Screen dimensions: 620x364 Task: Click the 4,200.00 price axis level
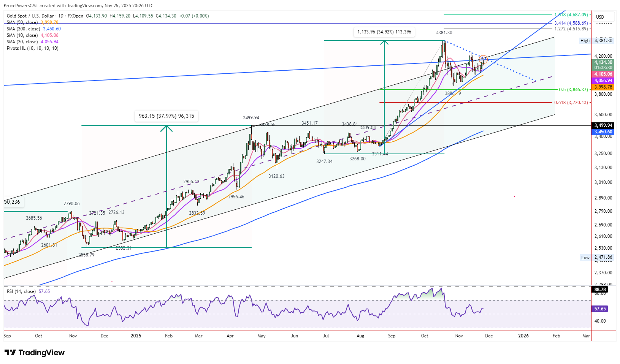(603, 56)
